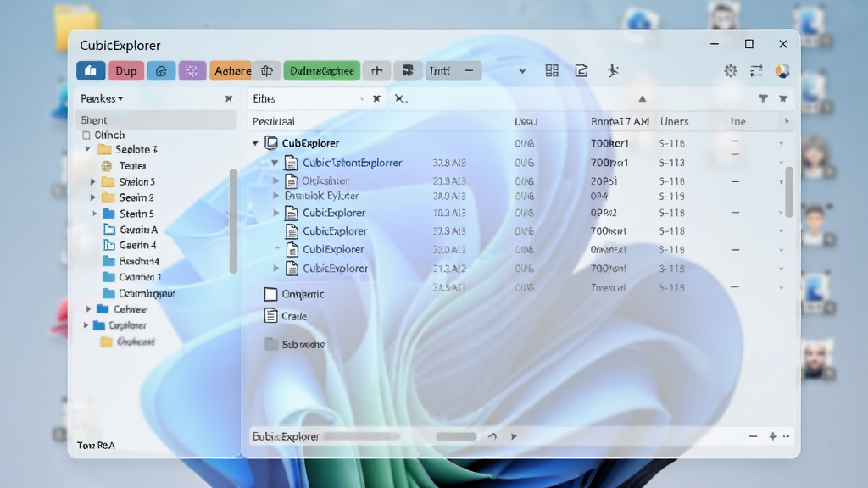Click the left filter funnel icon above the Ene column

pos(764,98)
